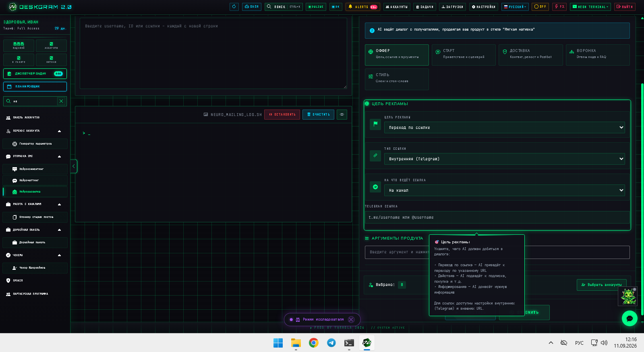Toggle log visibility eye icon
The image size is (644, 352).
342,114
